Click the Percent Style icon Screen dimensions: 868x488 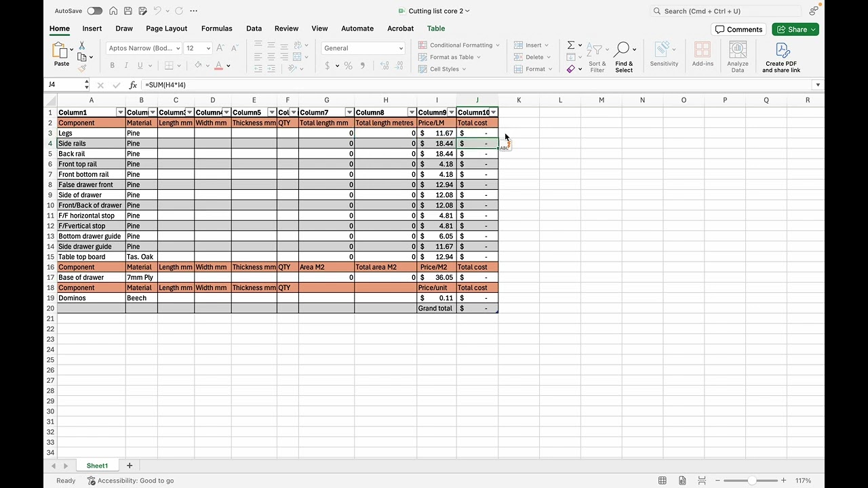(x=348, y=66)
